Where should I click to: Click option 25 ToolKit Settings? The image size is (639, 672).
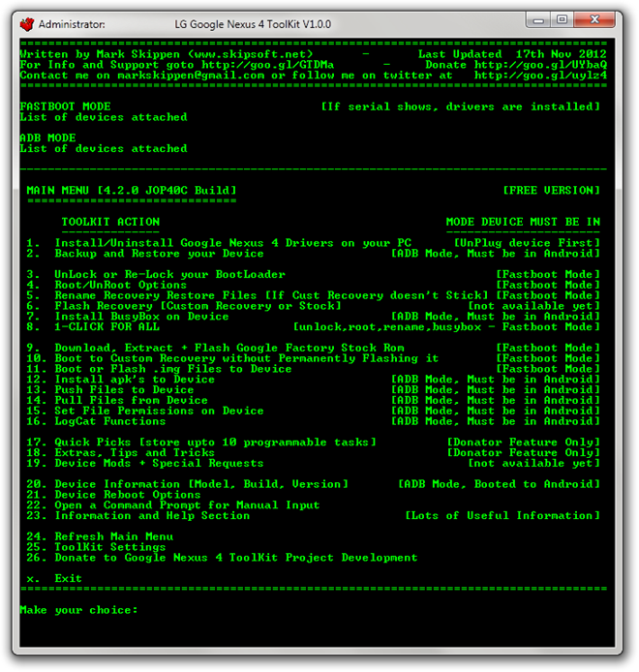(x=96, y=547)
